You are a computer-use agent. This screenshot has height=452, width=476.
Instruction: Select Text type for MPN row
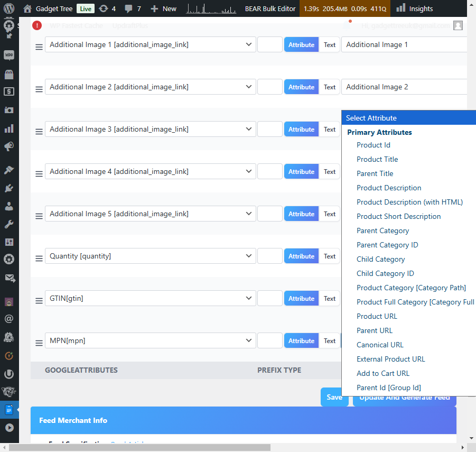(x=329, y=340)
